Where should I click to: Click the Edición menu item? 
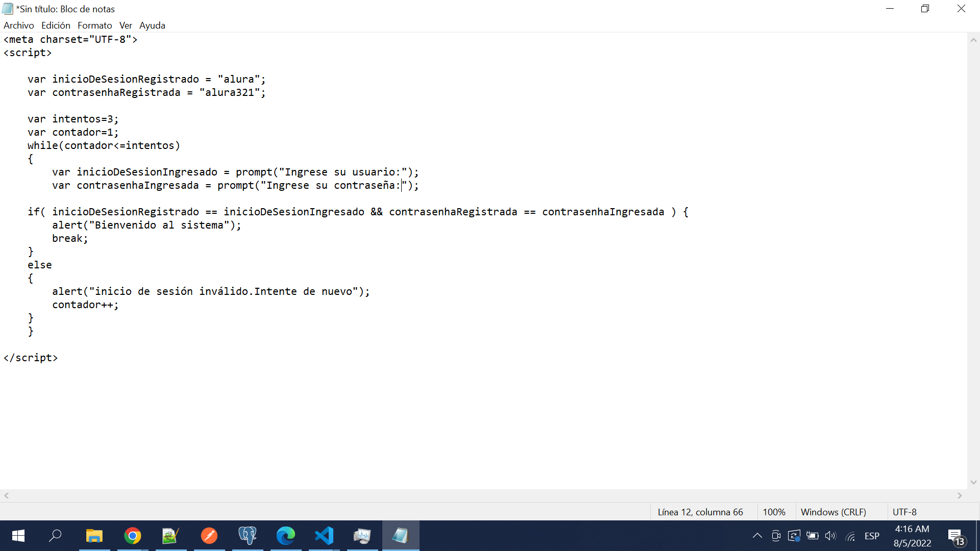56,26
